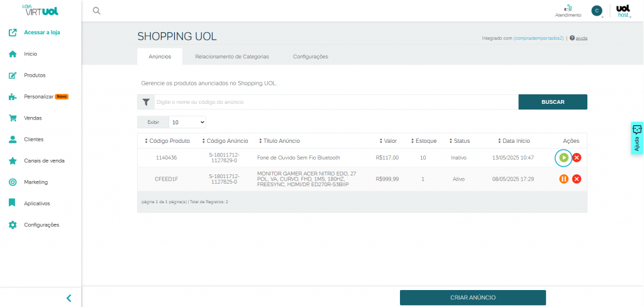644x307 pixels.
Task: Click the Vendas cart icon
Action: 13,118
